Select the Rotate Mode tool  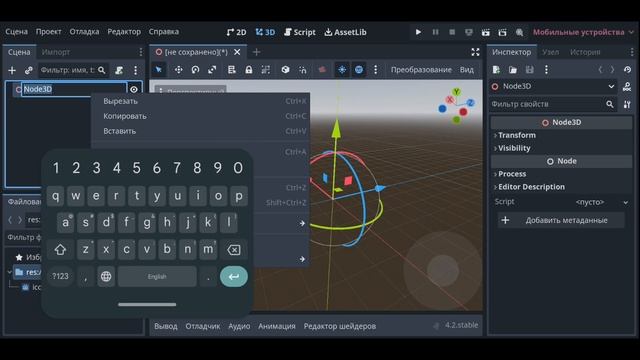(195, 70)
